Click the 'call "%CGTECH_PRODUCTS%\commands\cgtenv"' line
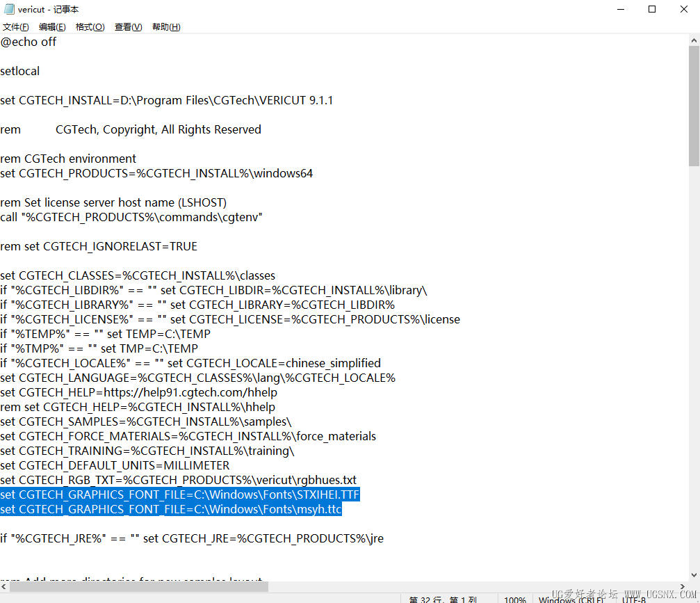 (131, 217)
